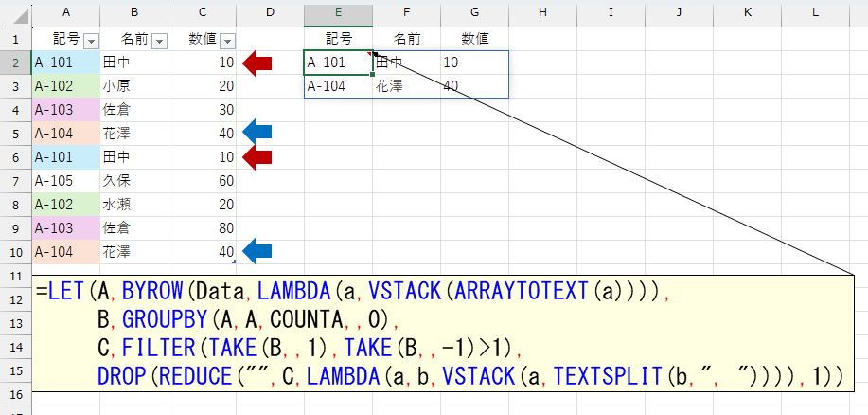Select column D header

[x=270, y=15]
